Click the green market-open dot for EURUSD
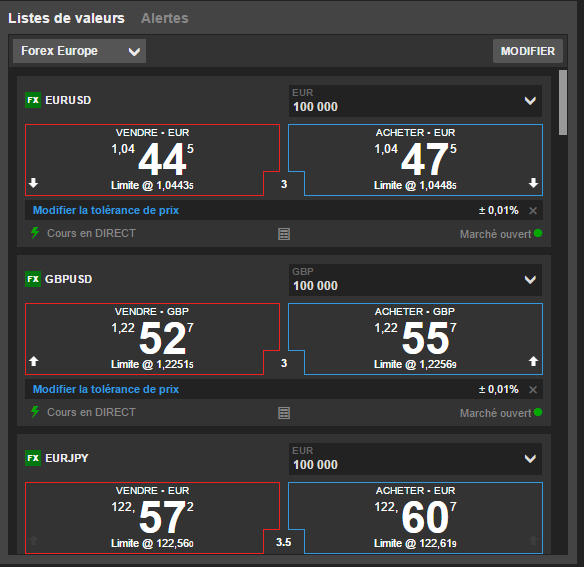 pos(538,233)
